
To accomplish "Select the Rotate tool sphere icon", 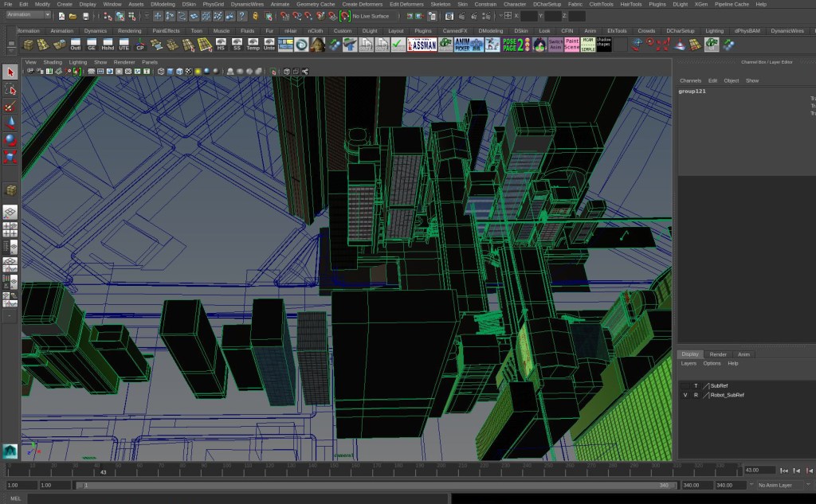I will (x=10, y=139).
